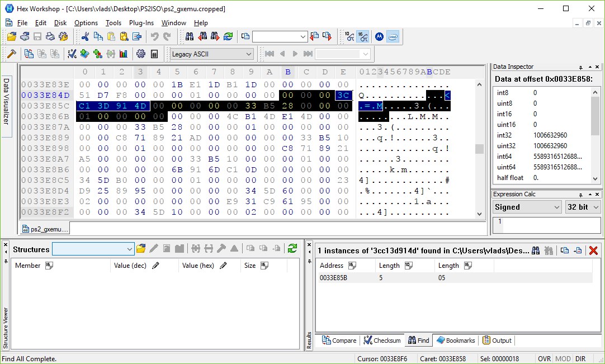Click the Open file folder icon
The image size is (605, 364).
pos(11,37)
